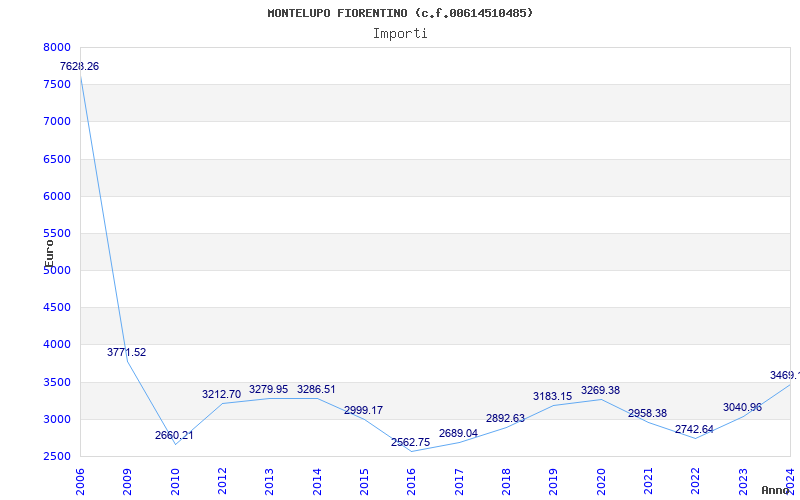The image size is (800, 500).
Task: Click the 5000 tick on the y-axis
Action: point(57,270)
